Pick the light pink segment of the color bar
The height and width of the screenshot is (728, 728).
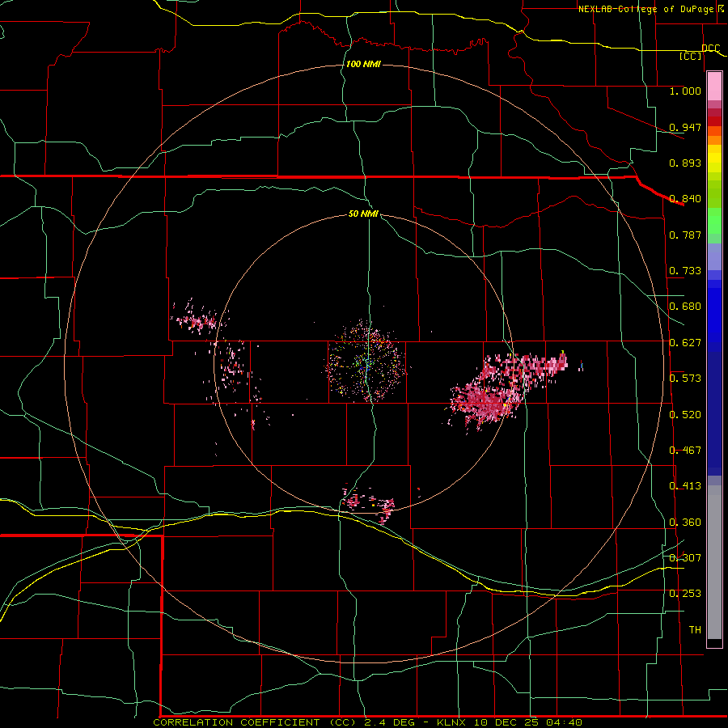coord(714,87)
